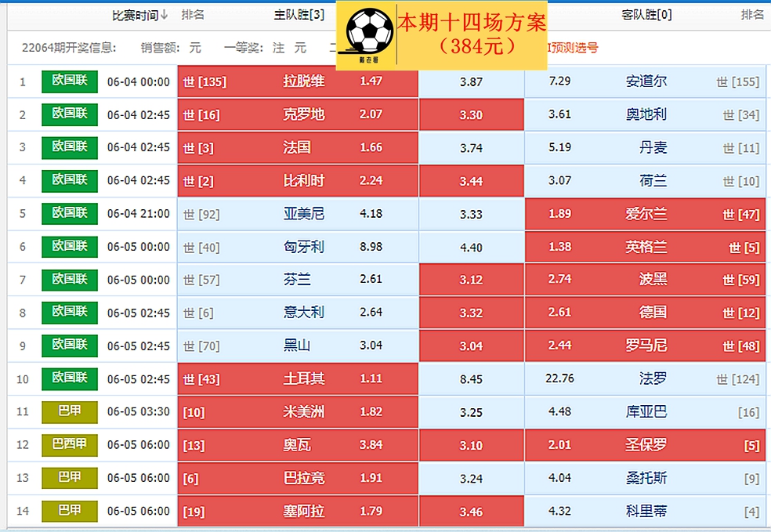This screenshot has width=771, height=532.
Task: Click the 巴甲 badge next to 塞阿拉
Action: [69, 510]
